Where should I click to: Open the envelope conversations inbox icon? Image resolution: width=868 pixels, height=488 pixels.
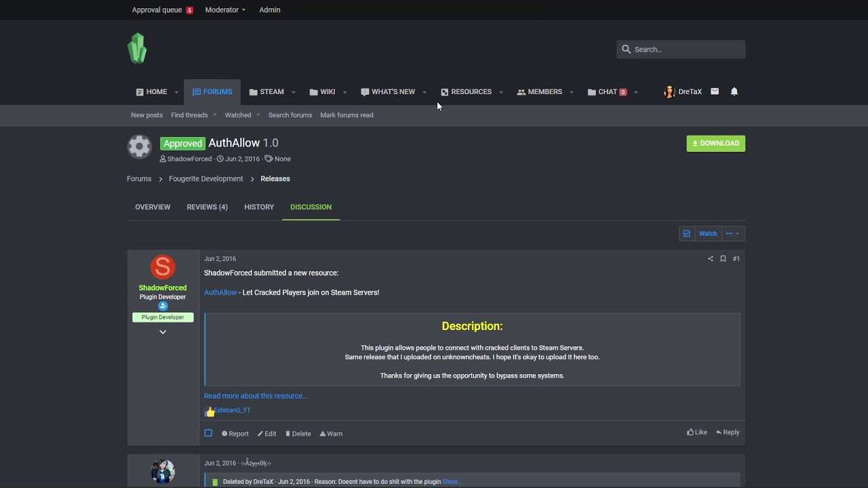pyautogui.click(x=715, y=91)
